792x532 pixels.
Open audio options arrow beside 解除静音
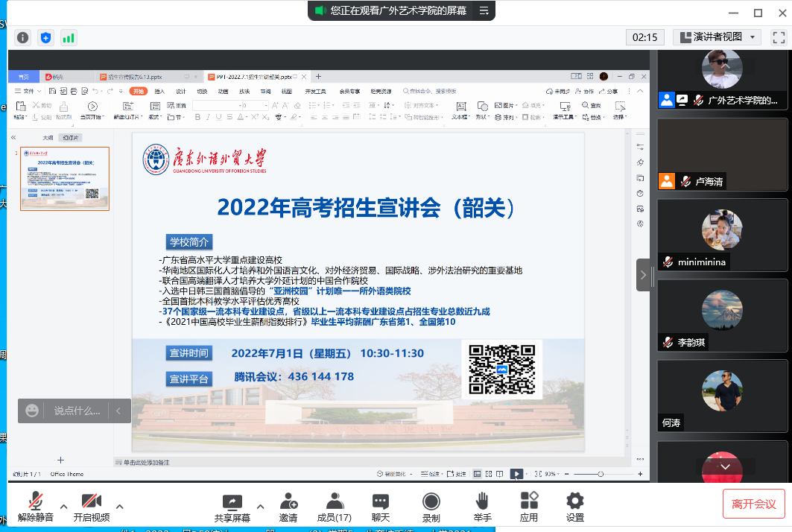[64, 506]
